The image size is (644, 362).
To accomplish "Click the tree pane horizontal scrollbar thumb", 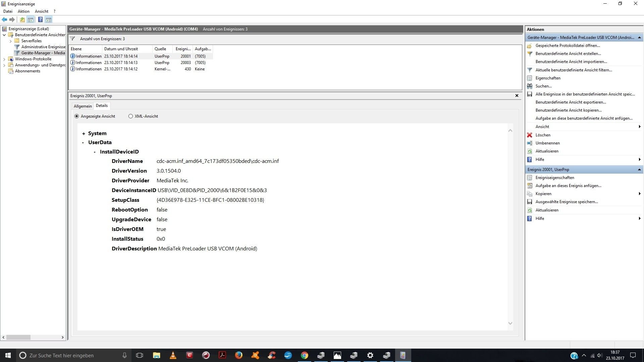I will pos(18,337).
